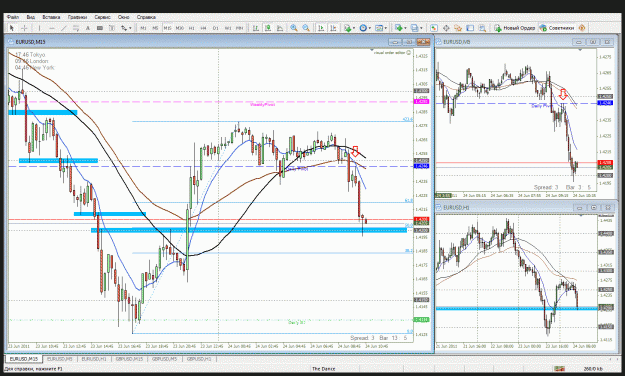The width and height of the screenshot is (625, 376).
Task: Switch to the GBPUSD,M5 chart tab
Action: pyautogui.click(x=165, y=359)
